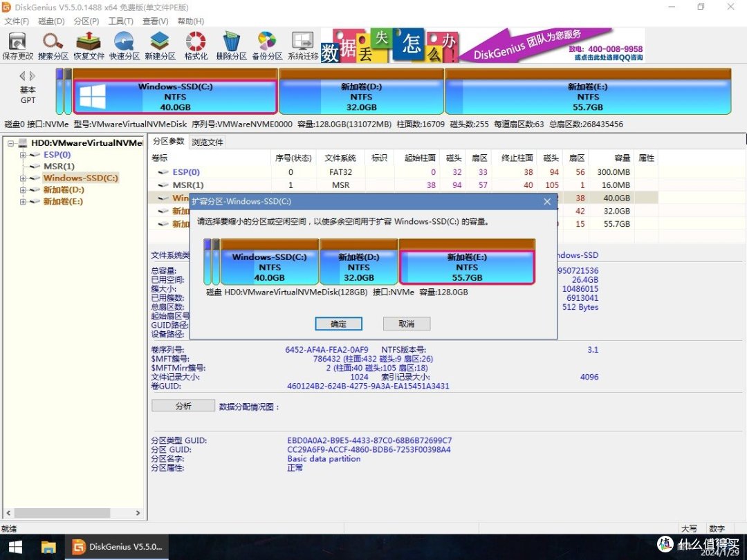The height and width of the screenshot is (560, 747).
Task: Select Windows-SSD(C:) block in the dialog
Action: pos(270,263)
